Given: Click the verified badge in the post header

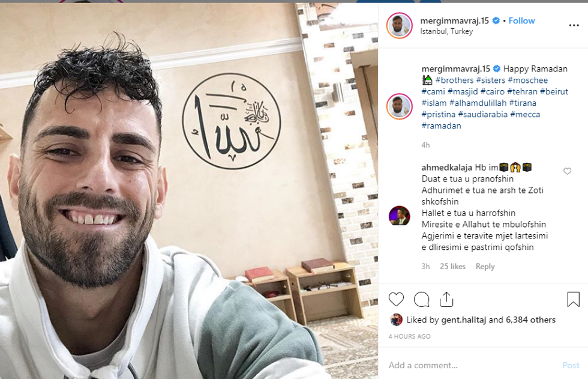Looking at the screenshot, I should (x=496, y=20).
